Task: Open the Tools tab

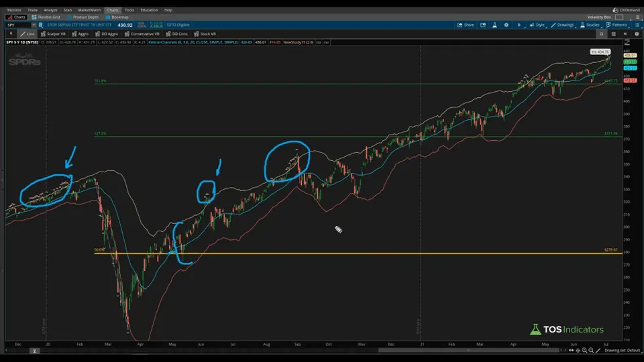Action: click(x=129, y=10)
